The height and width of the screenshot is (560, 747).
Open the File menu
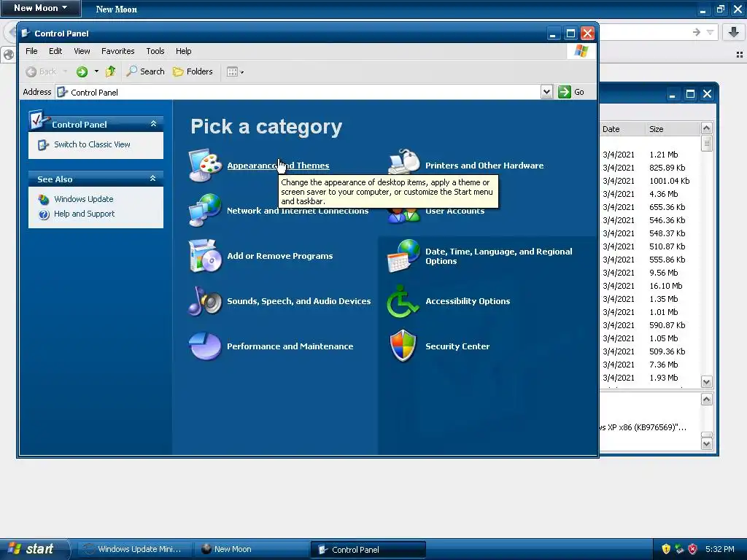(31, 51)
